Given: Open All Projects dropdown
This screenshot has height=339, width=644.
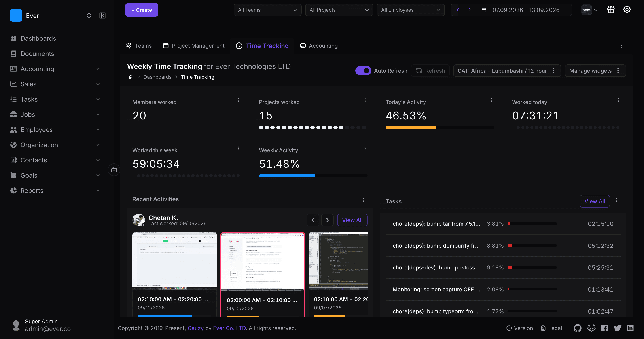Looking at the screenshot, I should pyautogui.click(x=339, y=10).
